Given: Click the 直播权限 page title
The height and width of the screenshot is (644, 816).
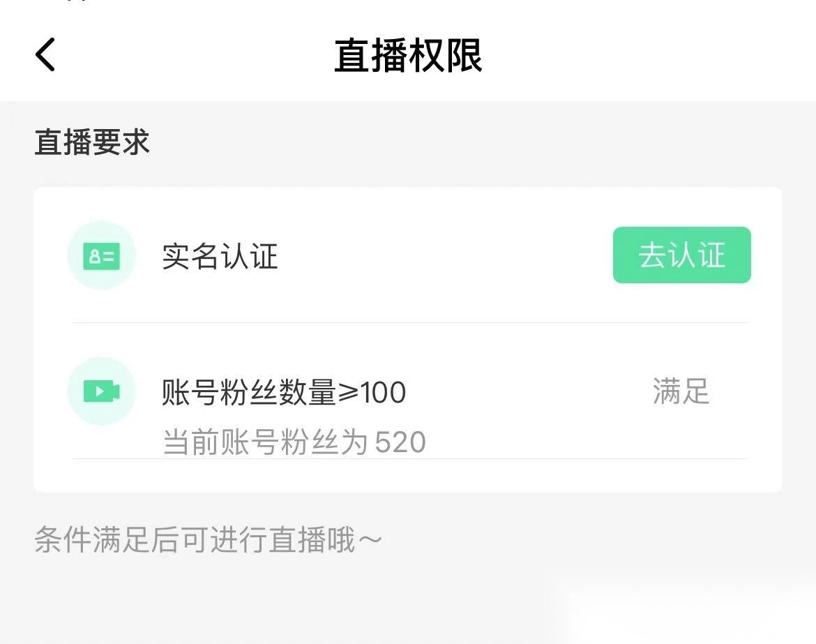Looking at the screenshot, I should pyautogui.click(x=408, y=56).
